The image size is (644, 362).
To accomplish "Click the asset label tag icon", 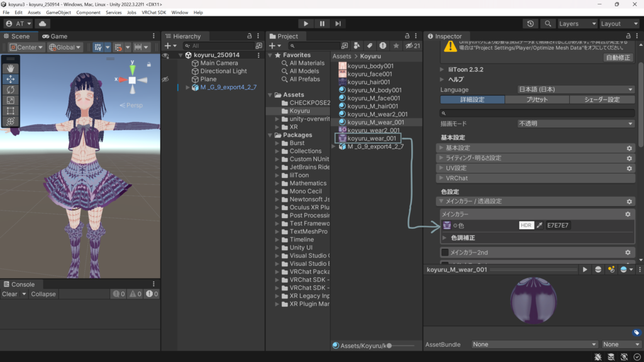I will [636, 332].
